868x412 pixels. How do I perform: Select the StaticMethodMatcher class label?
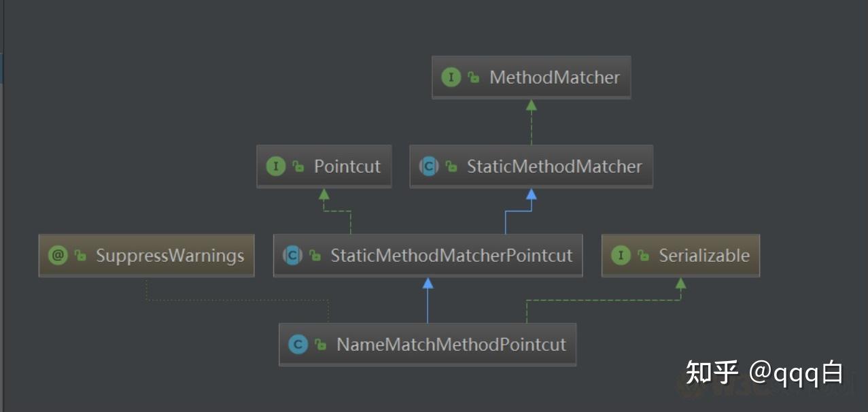pos(554,167)
